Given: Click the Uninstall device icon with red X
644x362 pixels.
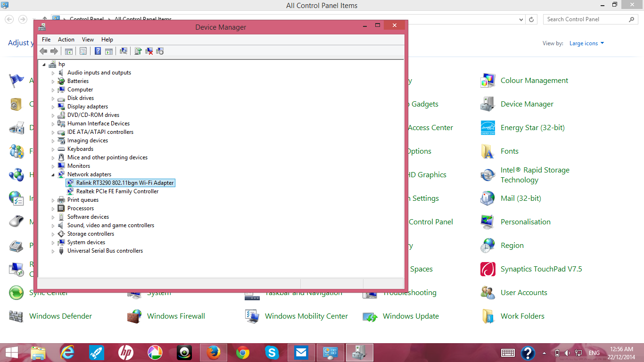Looking at the screenshot, I should pyautogui.click(x=149, y=51).
